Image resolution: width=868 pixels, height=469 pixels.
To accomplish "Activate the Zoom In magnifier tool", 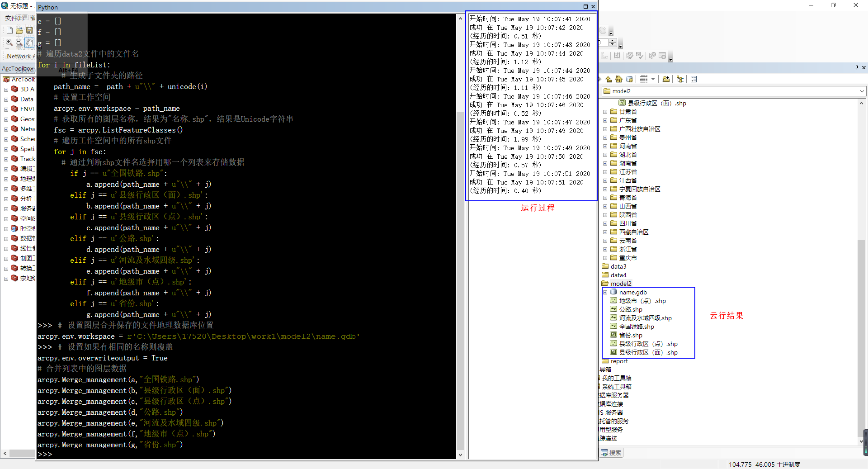I will pyautogui.click(x=9, y=43).
